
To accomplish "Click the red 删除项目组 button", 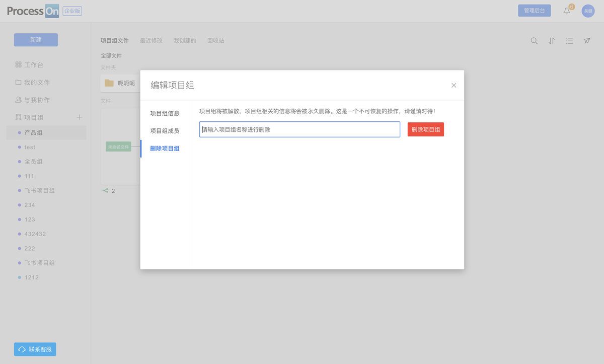I will [426, 129].
